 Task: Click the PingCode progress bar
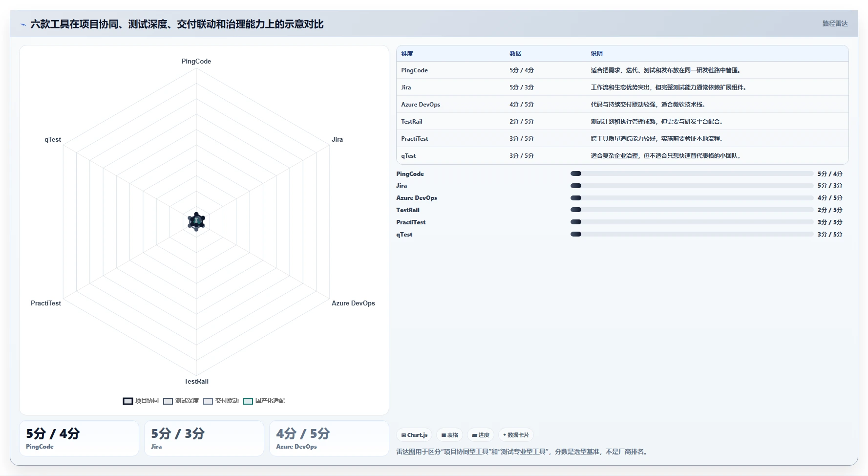click(692, 173)
